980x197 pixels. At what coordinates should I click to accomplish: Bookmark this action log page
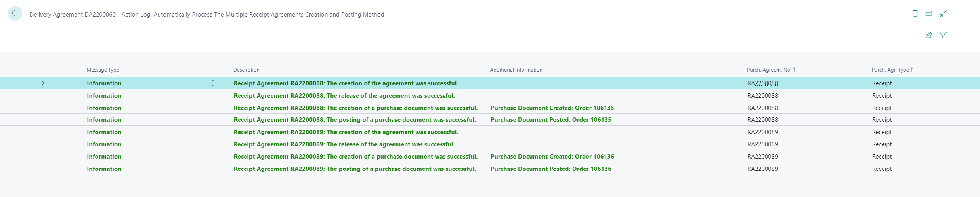[x=915, y=14]
